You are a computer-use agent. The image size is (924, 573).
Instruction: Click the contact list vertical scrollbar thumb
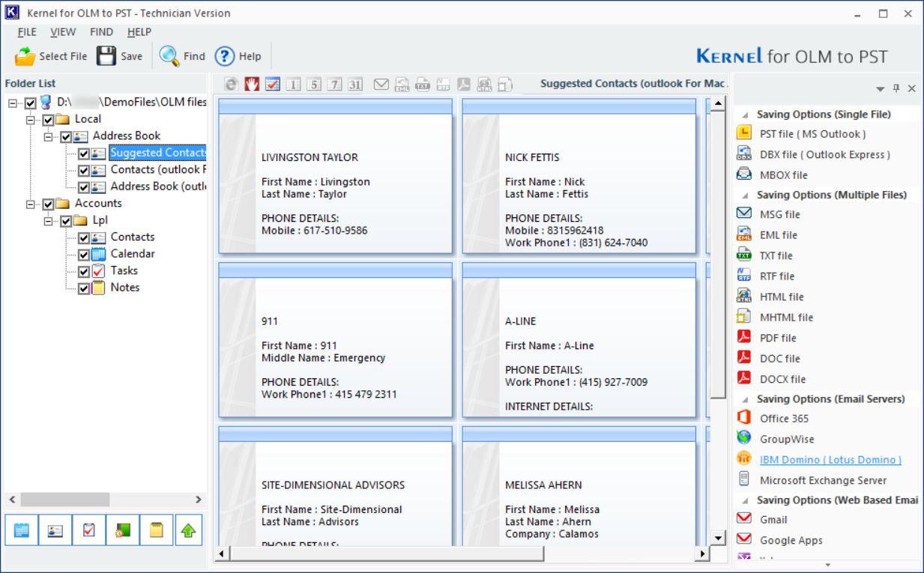click(x=718, y=255)
